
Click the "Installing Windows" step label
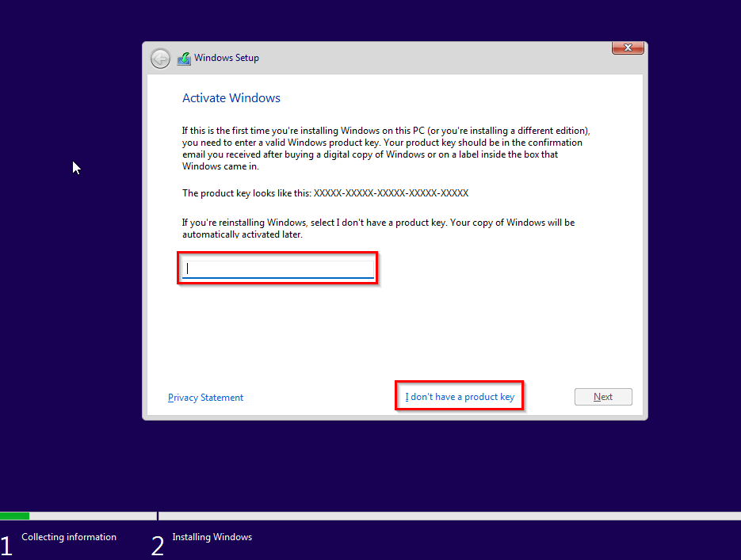[212, 537]
